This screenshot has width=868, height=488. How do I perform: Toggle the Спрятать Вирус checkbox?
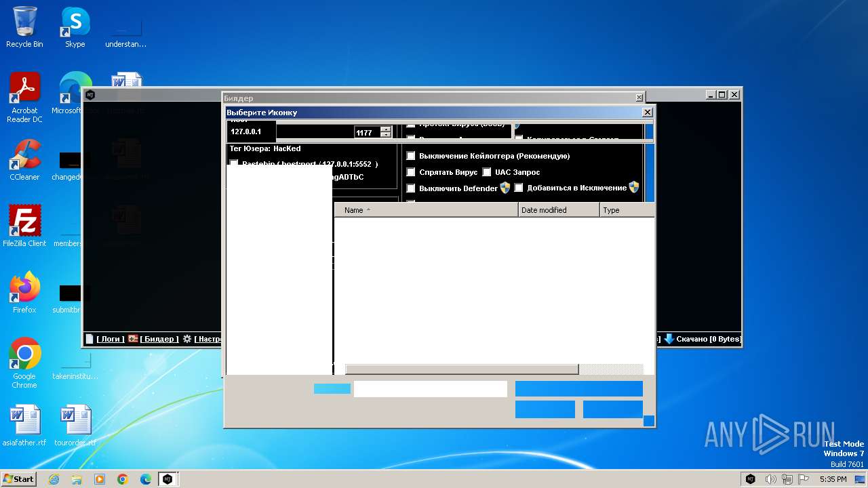[410, 172]
